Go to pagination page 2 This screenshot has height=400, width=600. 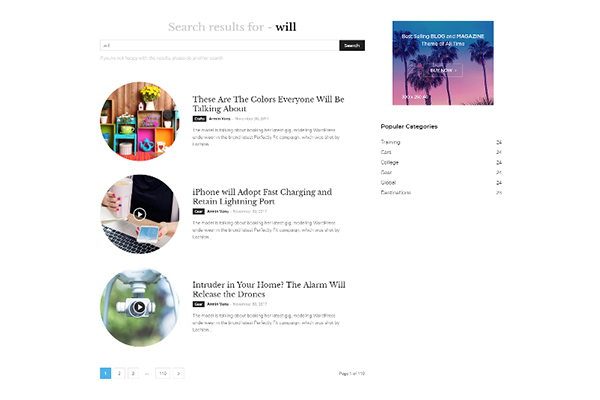[x=119, y=373]
